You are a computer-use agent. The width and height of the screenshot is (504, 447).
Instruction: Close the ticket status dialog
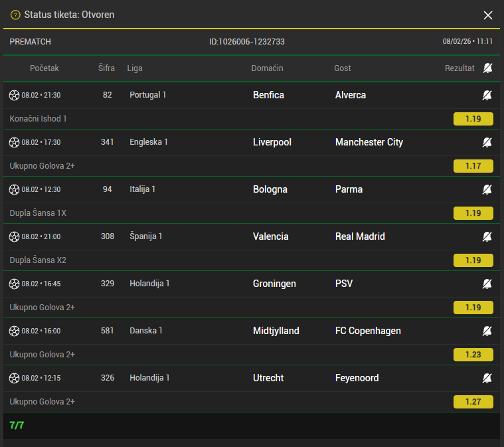pos(488,15)
